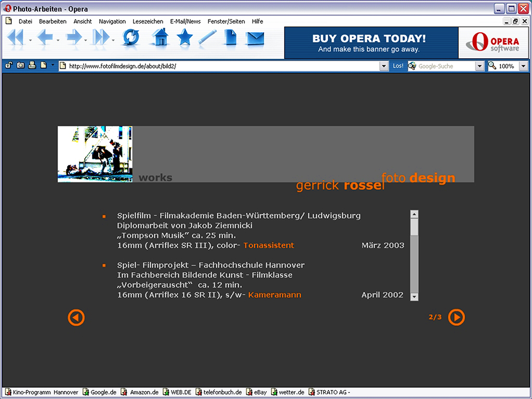Go to the Home page icon
The height and width of the screenshot is (399, 532).
point(160,37)
